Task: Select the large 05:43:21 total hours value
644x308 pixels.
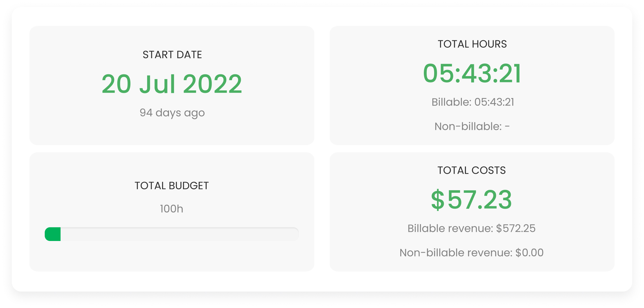Action: pyautogui.click(x=472, y=73)
